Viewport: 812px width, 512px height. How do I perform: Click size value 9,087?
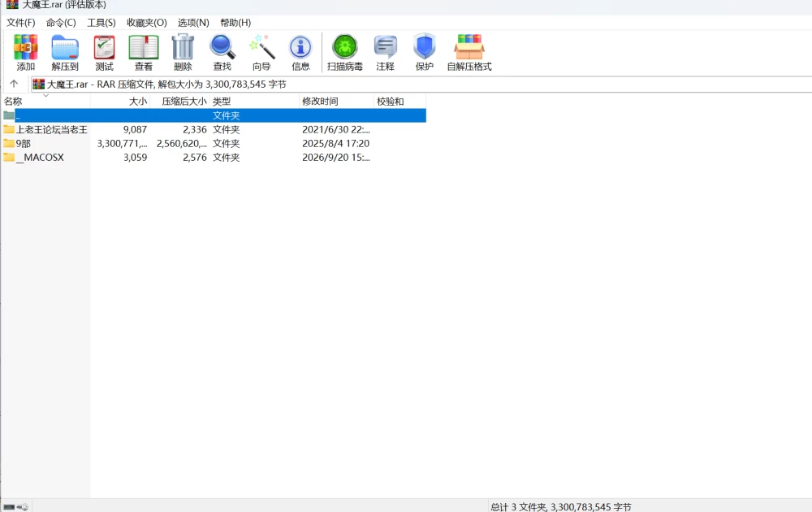pyautogui.click(x=135, y=129)
